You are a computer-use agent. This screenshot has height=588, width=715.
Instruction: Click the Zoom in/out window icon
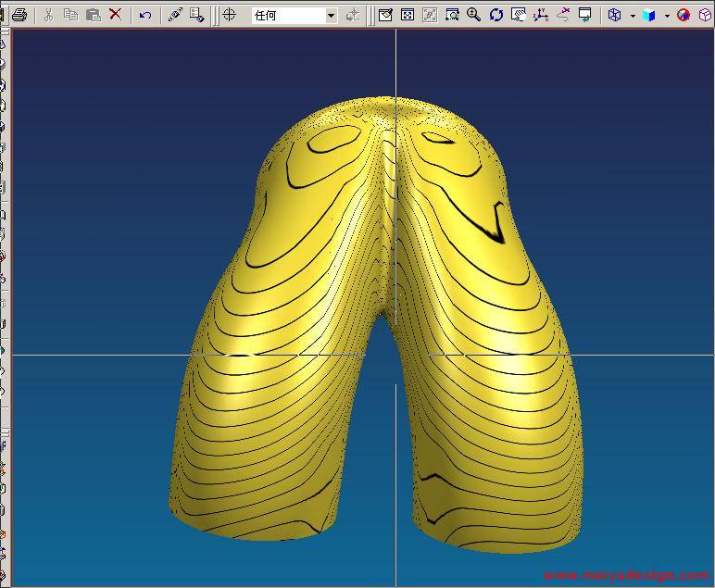(x=452, y=15)
